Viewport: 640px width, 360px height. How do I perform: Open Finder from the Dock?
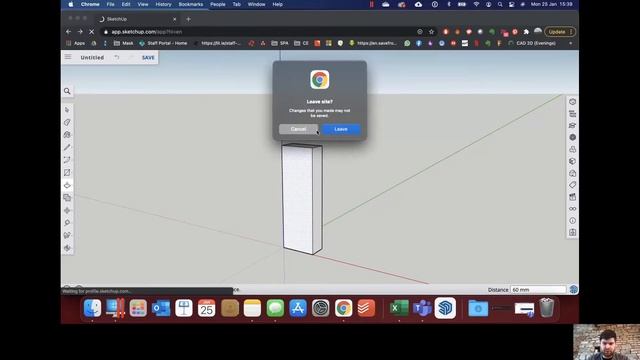tap(92, 308)
